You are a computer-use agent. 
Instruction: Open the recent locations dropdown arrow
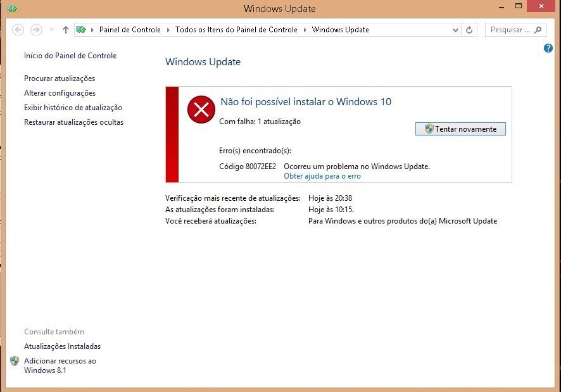pyautogui.click(x=51, y=30)
